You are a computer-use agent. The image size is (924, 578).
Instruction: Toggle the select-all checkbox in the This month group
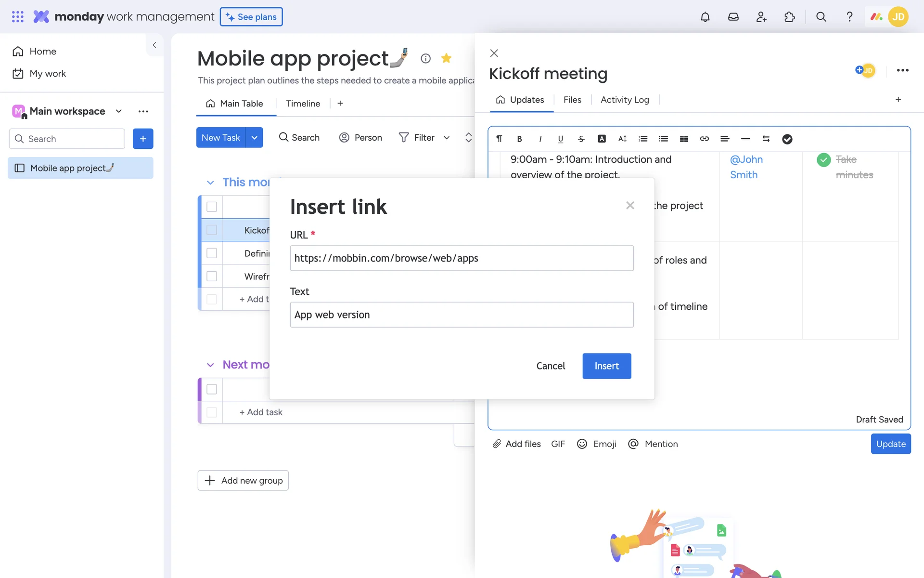pos(212,207)
